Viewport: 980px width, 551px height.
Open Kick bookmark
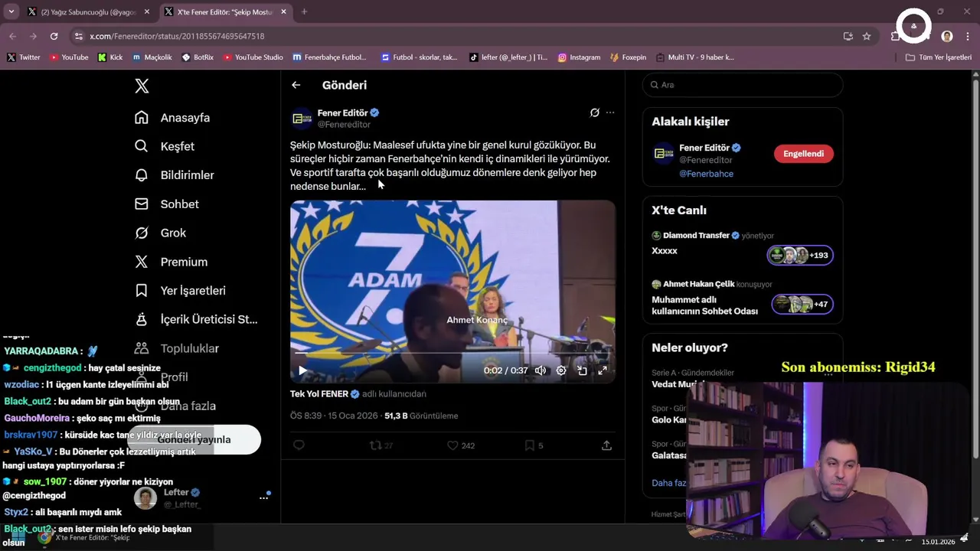pyautogui.click(x=110, y=57)
